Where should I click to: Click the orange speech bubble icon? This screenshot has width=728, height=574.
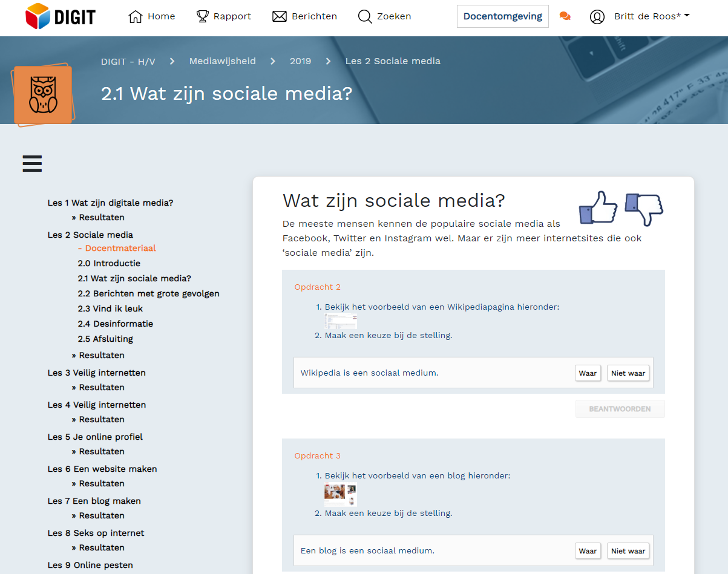(x=565, y=16)
